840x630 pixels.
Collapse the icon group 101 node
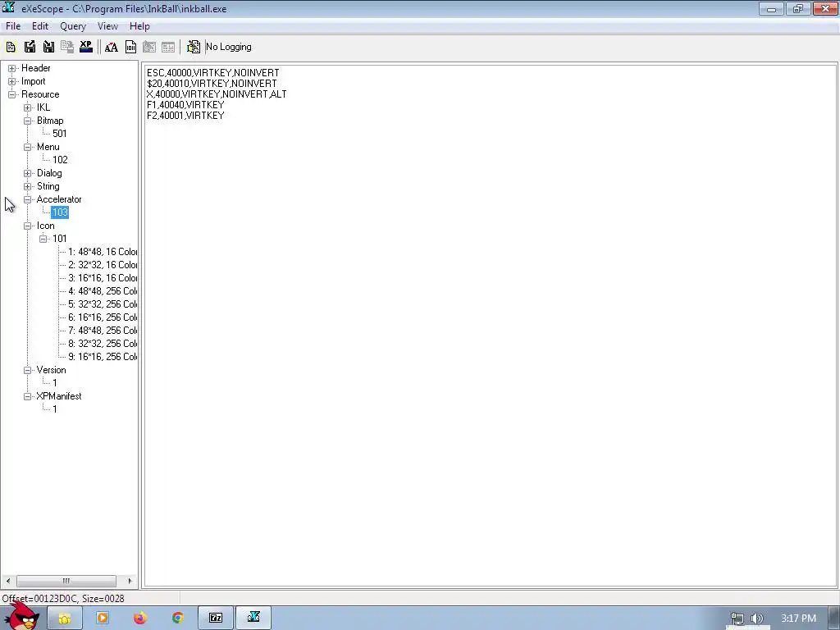point(43,239)
